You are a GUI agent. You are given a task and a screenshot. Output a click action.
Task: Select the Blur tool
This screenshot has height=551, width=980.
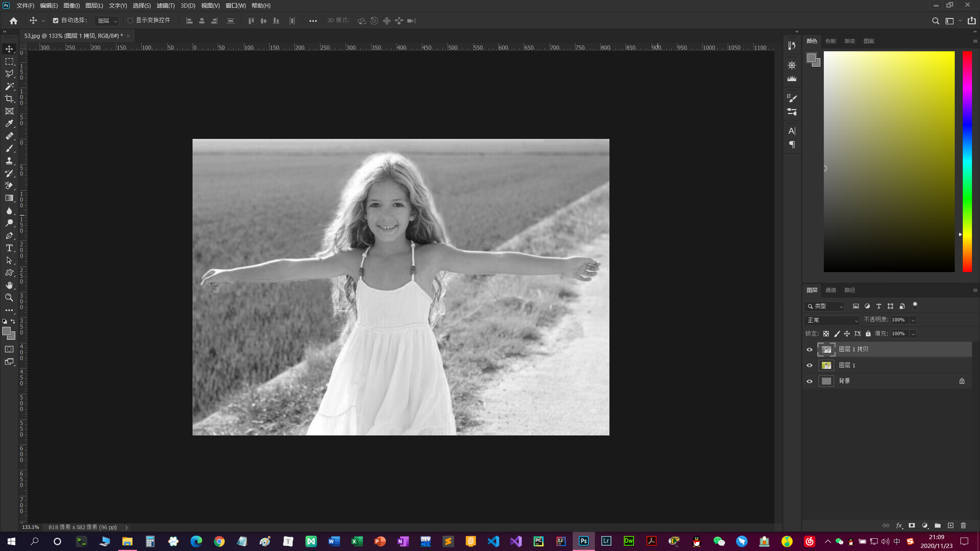(9, 210)
